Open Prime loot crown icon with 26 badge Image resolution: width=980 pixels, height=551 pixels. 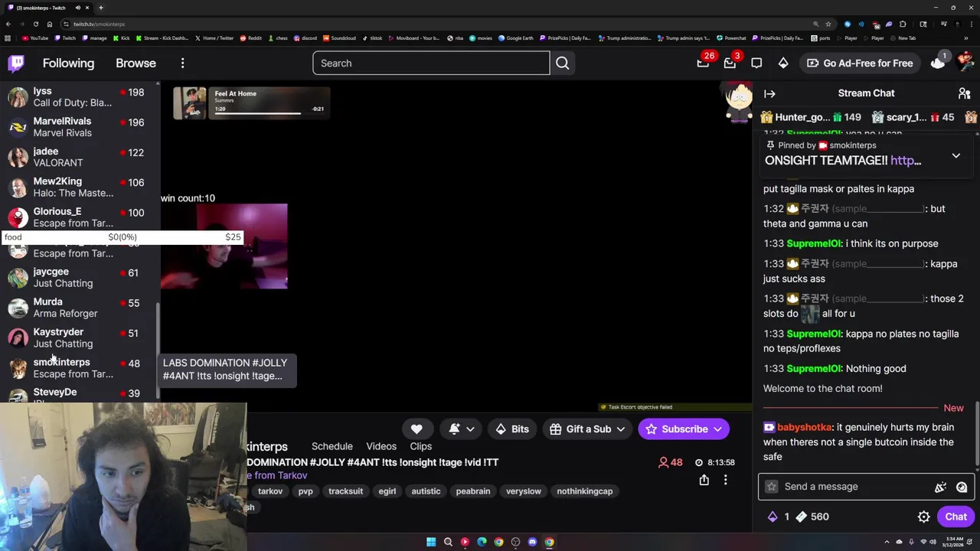(703, 63)
